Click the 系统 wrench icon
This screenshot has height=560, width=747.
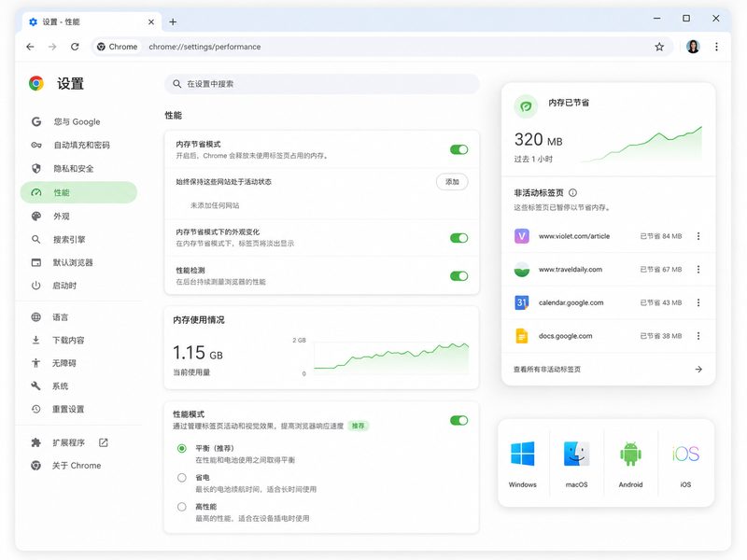pos(36,385)
